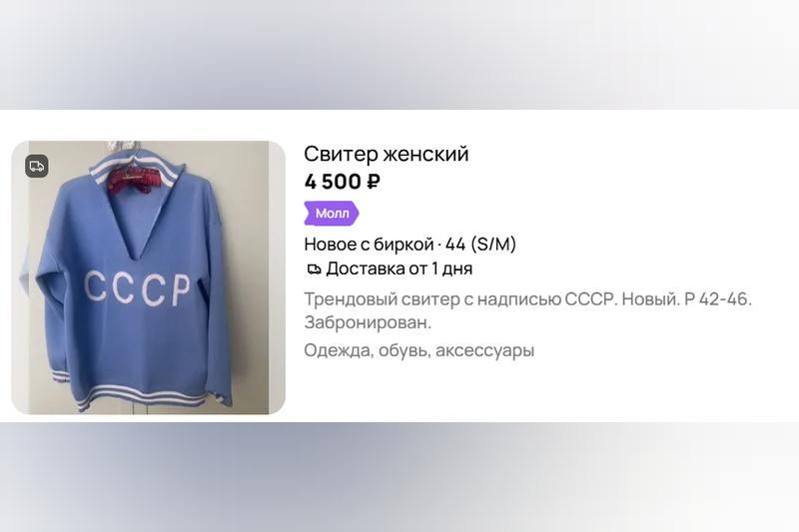Open the blue CCCP sweater thumbnail
The width and height of the screenshot is (799, 532).
tap(148, 277)
